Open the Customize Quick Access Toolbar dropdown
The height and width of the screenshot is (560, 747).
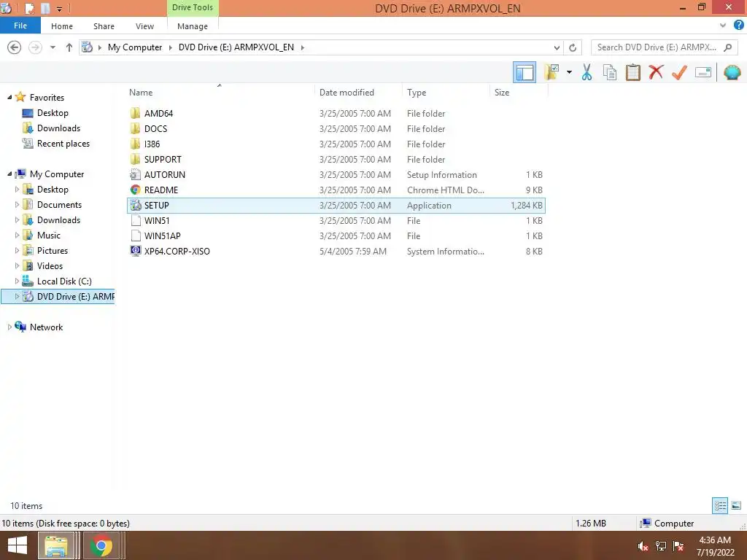pos(60,9)
